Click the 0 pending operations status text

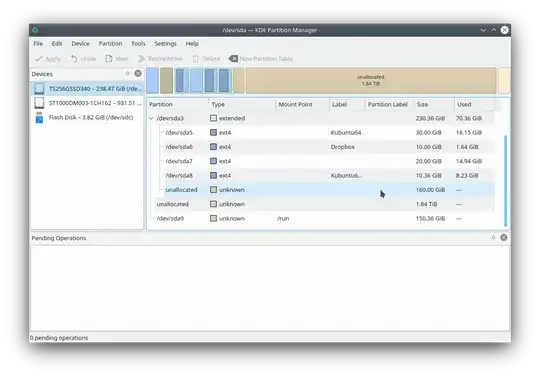pyautogui.click(x=59, y=338)
